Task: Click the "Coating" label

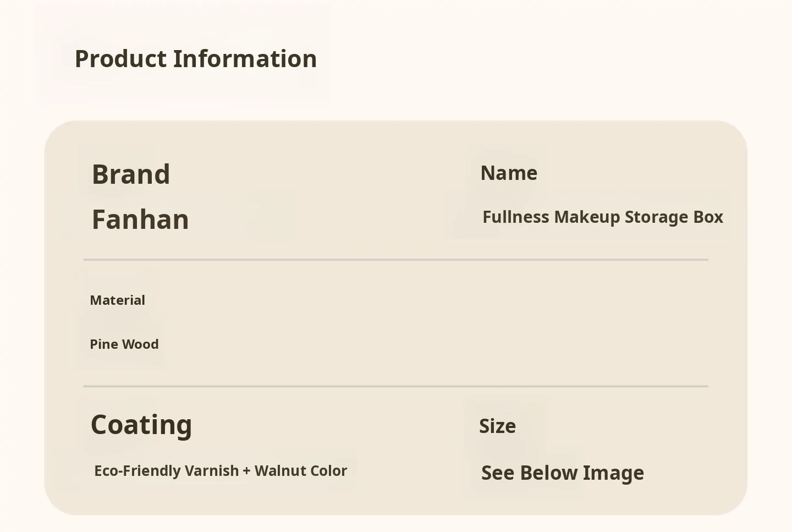Action: coord(141,425)
